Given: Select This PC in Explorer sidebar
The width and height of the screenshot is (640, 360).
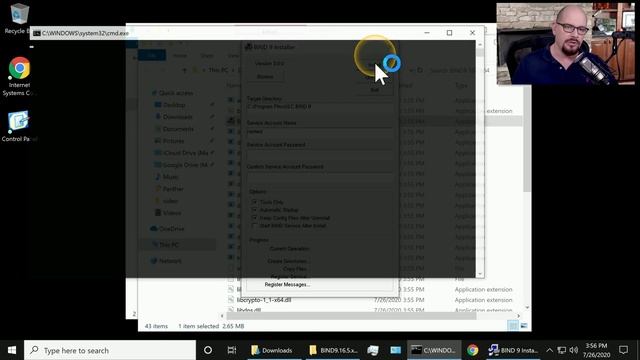Looking at the screenshot, I should click(x=169, y=245).
